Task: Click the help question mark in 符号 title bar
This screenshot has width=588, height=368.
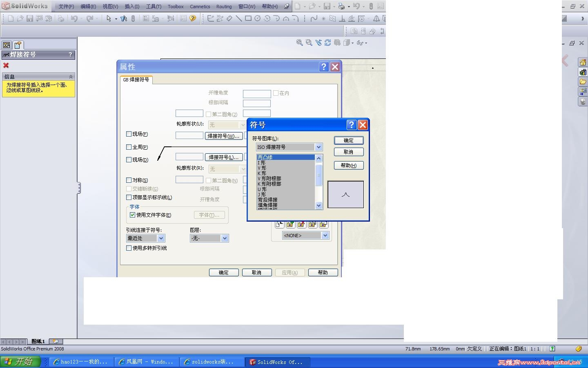Action: [352, 125]
